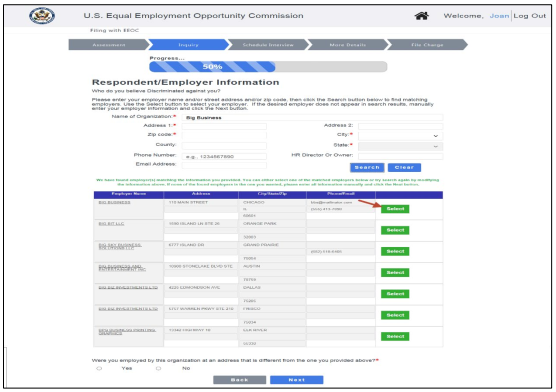The image size is (556, 392).
Task: Click the 50% progress bar
Action: [x=268, y=67]
